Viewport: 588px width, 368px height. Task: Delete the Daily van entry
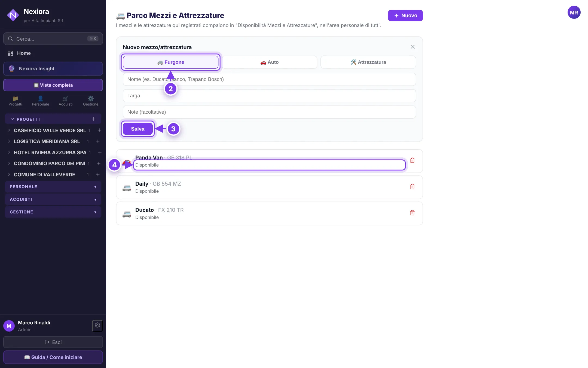point(412,187)
